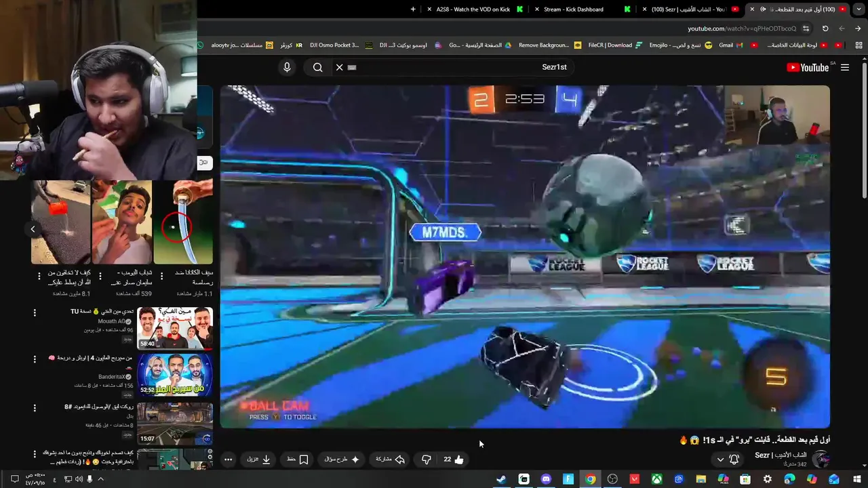This screenshot has height=488, width=868.
Task: Click the YouTube search magnifier button
Action: [x=317, y=67]
